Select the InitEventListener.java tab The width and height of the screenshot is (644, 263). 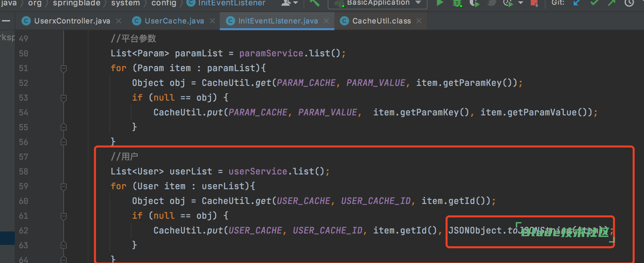[278, 21]
